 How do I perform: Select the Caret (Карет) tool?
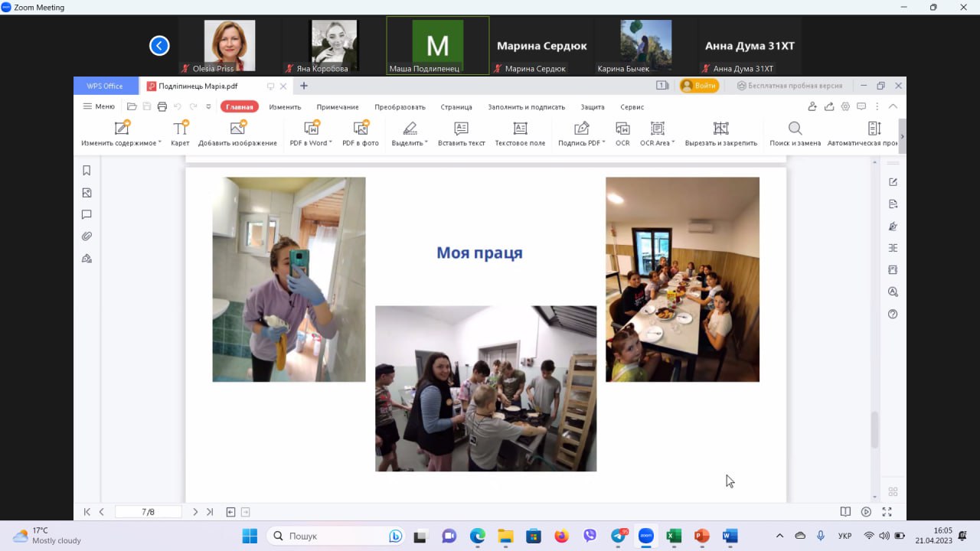point(180,133)
